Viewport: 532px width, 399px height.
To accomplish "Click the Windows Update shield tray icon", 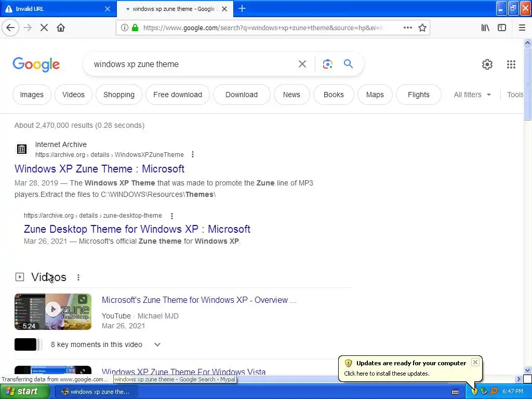I will pyautogui.click(x=474, y=391).
